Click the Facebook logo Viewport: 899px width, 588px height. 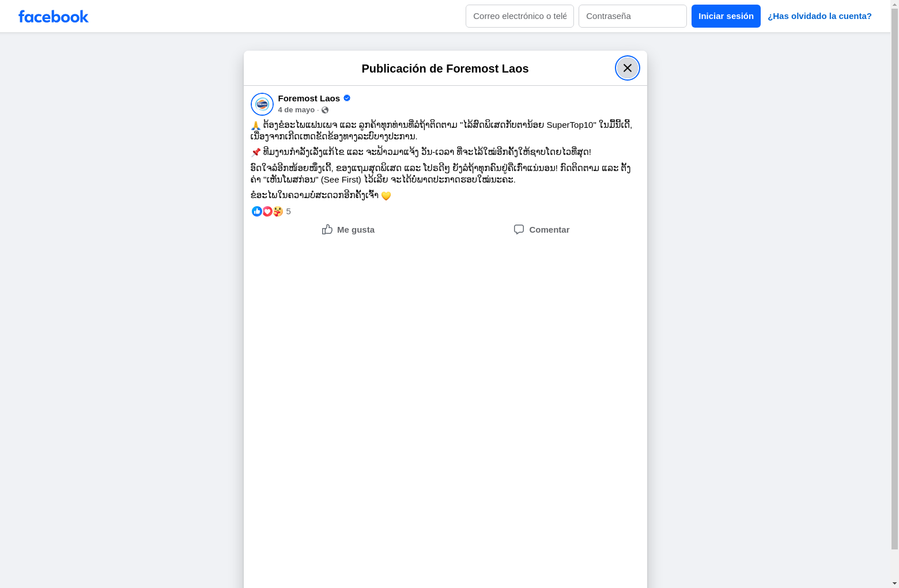coord(54,17)
